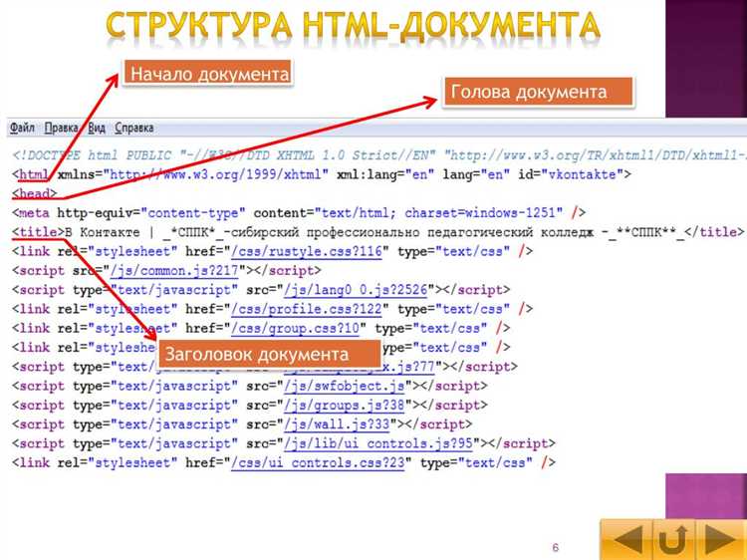
Task: Open the Файл menu
Action: pyautogui.click(x=22, y=128)
